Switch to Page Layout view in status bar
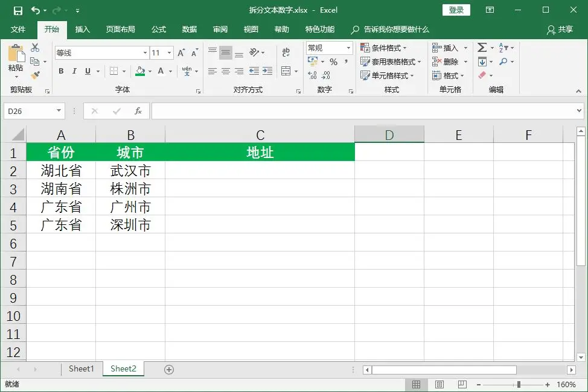The height and width of the screenshot is (392, 588). click(x=439, y=384)
